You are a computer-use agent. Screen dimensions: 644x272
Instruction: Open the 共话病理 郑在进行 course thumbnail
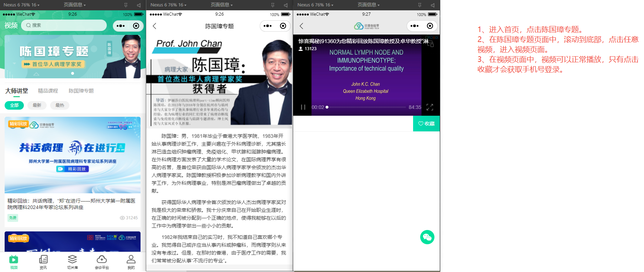[x=73, y=155]
